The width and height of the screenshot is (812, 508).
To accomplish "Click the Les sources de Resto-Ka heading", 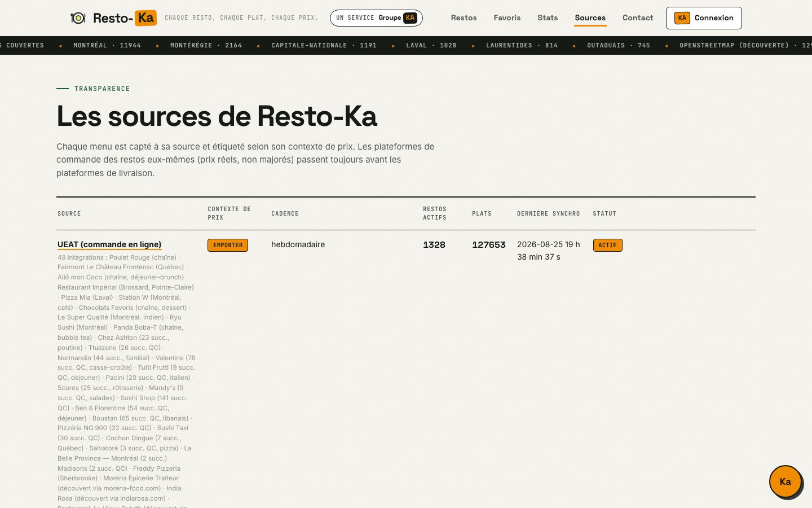I will click(217, 116).
